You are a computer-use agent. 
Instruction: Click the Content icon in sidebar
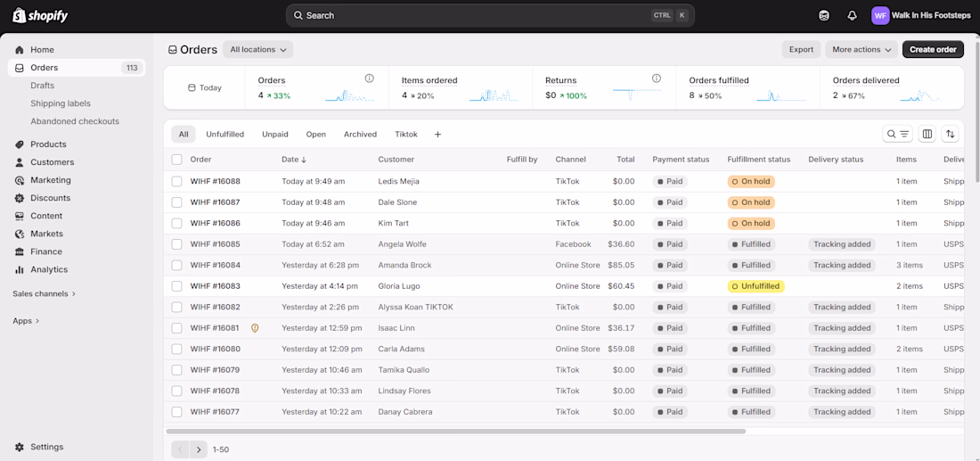20,216
